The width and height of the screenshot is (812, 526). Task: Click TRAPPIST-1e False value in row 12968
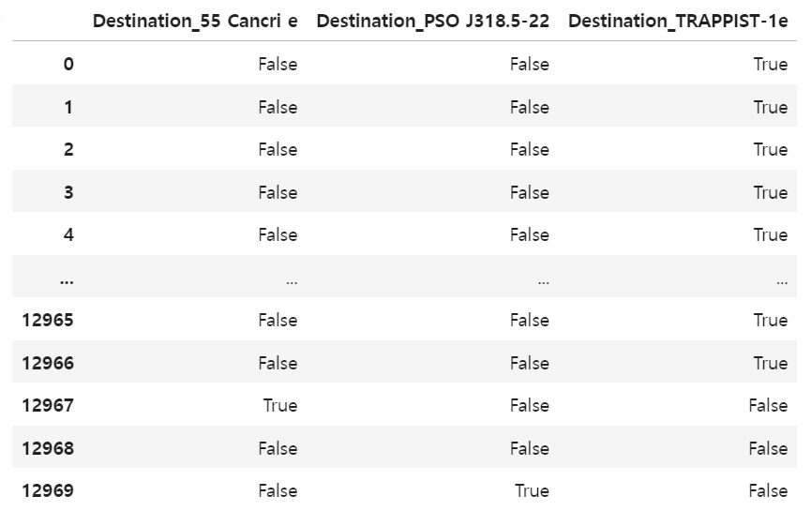pyautogui.click(x=768, y=448)
